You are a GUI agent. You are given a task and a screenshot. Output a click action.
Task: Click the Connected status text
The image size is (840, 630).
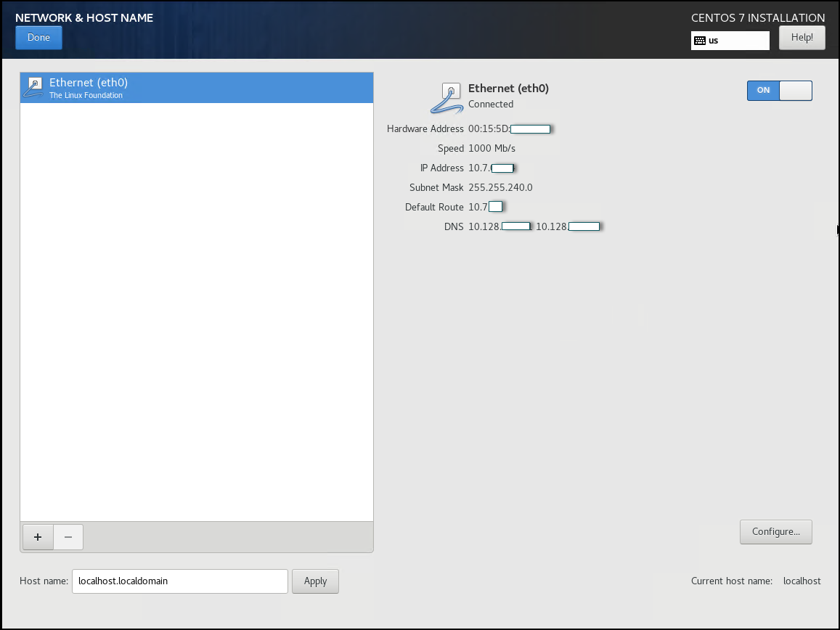pos(491,104)
